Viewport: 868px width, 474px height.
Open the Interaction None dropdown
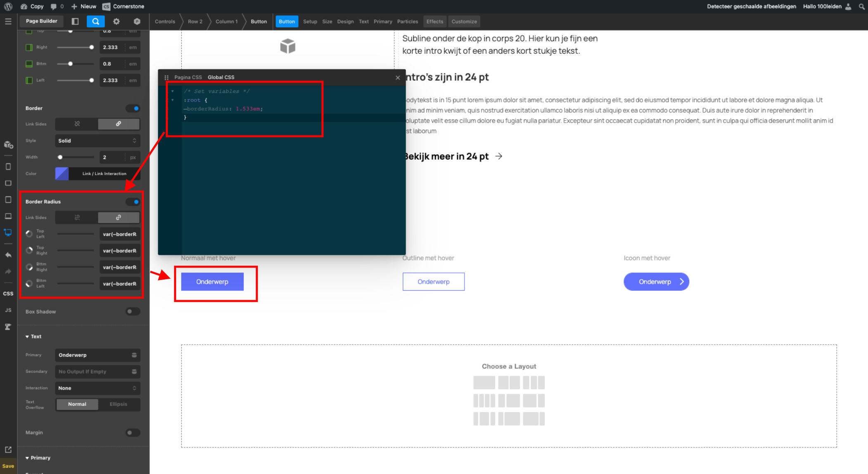pos(97,388)
